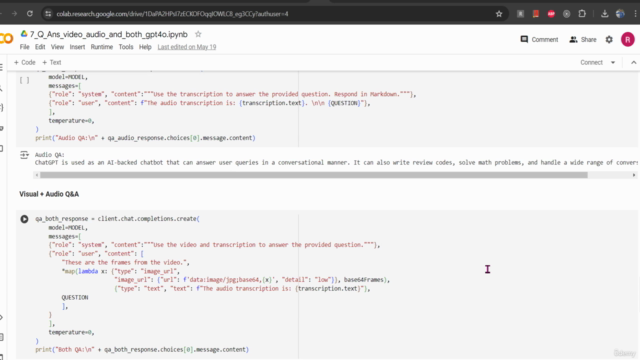Click the "These are the frames from the video." line
This screenshot has width=640, height=360.
[x=125, y=262]
